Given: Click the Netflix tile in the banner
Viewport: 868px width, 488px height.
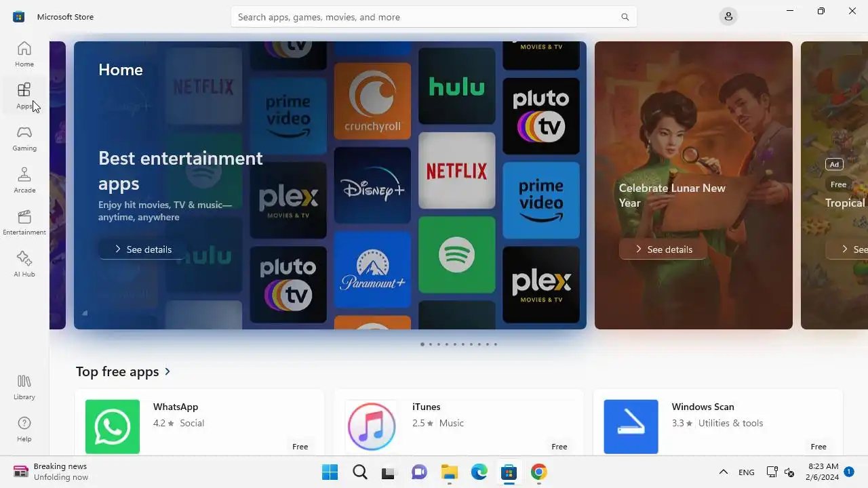Looking at the screenshot, I should point(456,170).
